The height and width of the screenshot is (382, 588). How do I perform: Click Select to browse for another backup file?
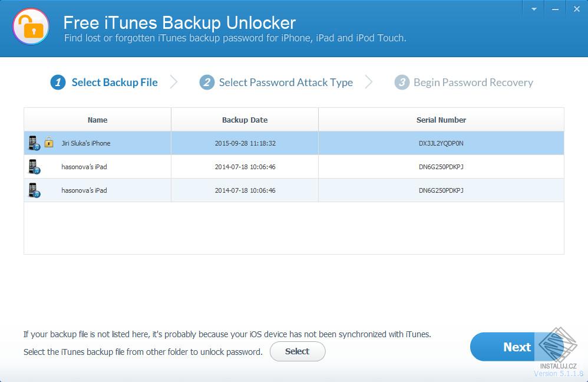tap(298, 351)
